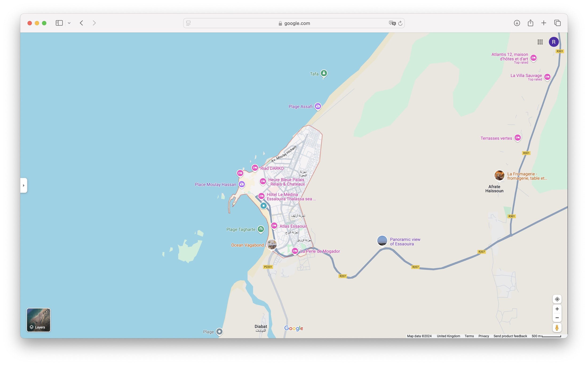
Task: Select the Heure Bleue Palais hotel pin
Action: (x=263, y=181)
